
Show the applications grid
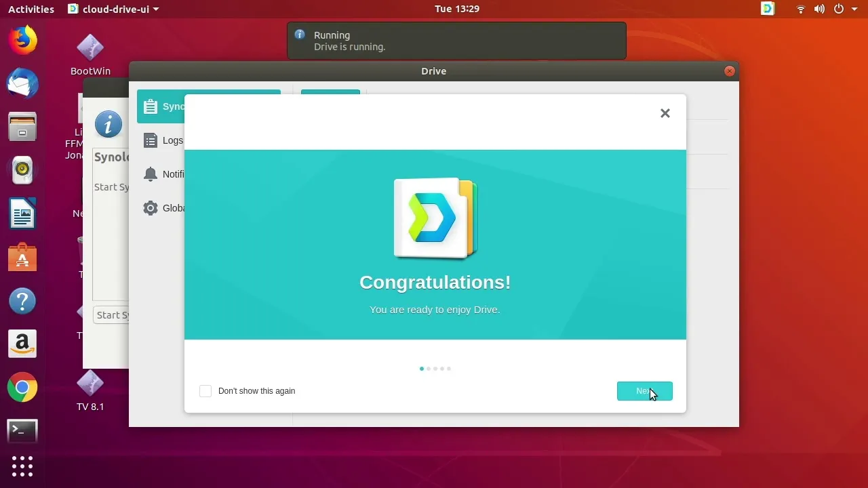[x=22, y=466]
